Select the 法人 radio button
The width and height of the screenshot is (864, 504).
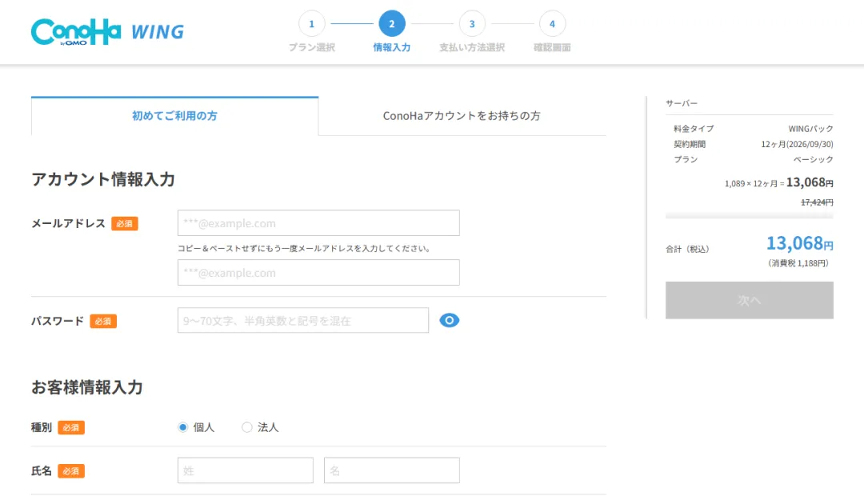click(247, 427)
